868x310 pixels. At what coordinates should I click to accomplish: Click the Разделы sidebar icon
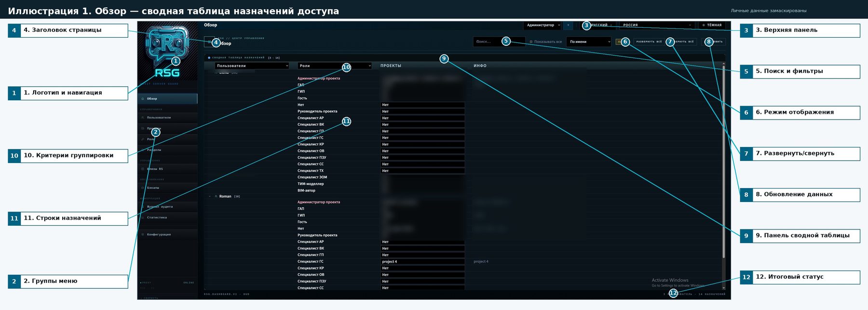(x=143, y=150)
